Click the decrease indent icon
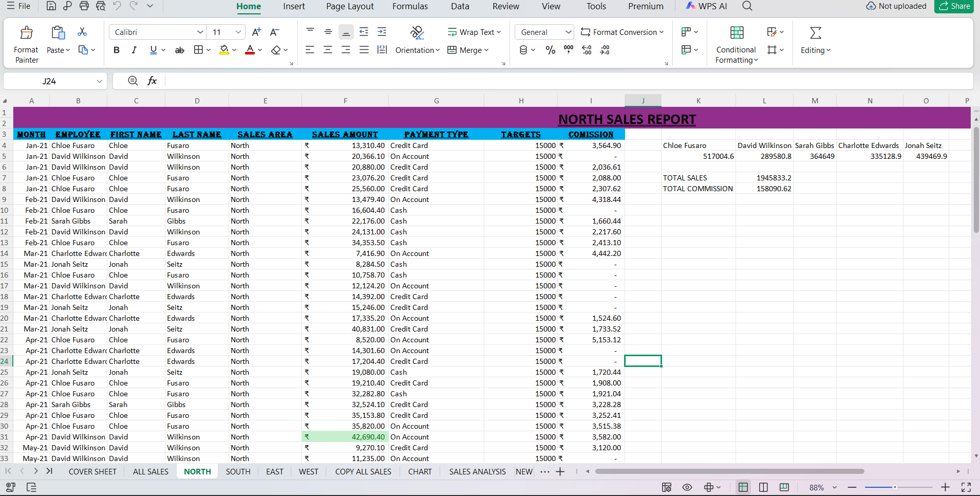980x496 pixels. pyautogui.click(x=364, y=32)
